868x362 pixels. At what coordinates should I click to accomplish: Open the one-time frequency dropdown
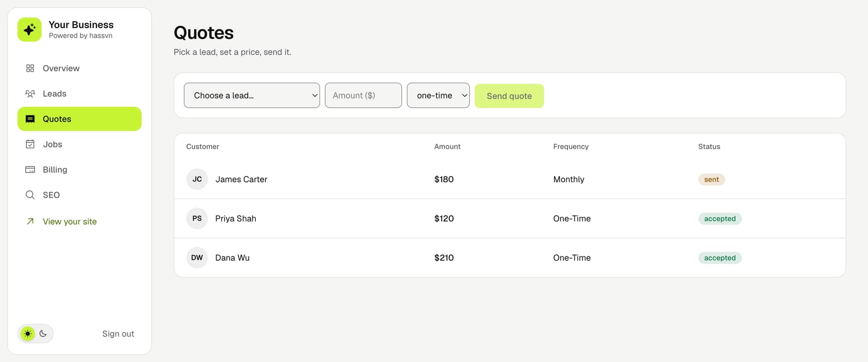click(438, 95)
